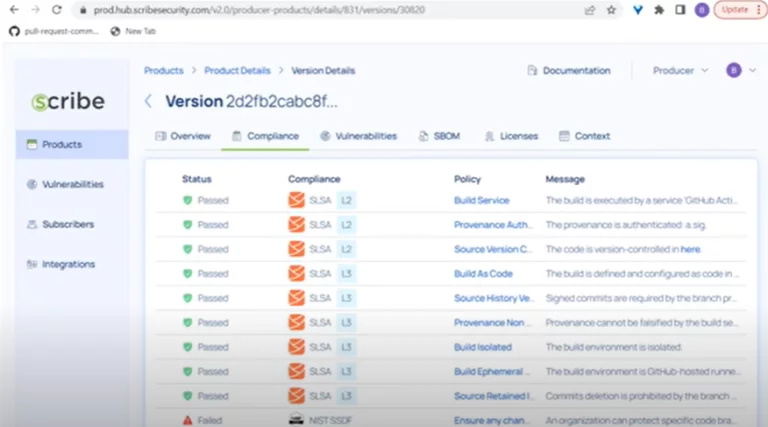Click the Compliance column header
768x427 pixels.
pos(314,179)
